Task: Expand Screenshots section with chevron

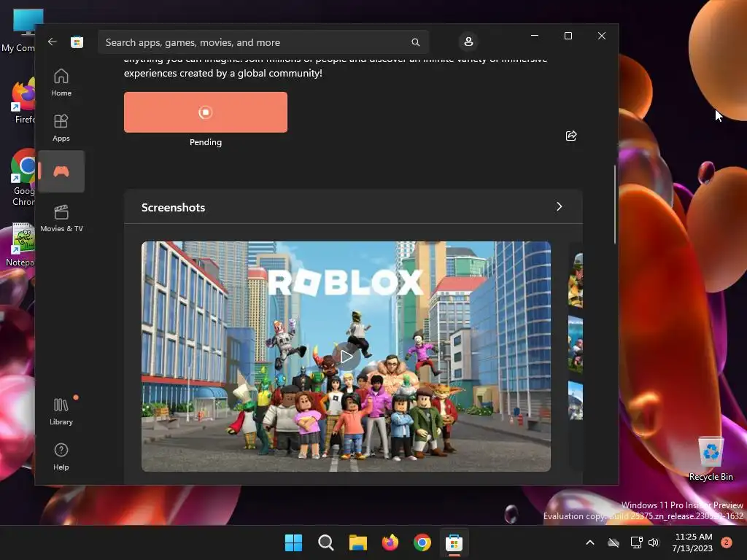Action: [x=560, y=206]
